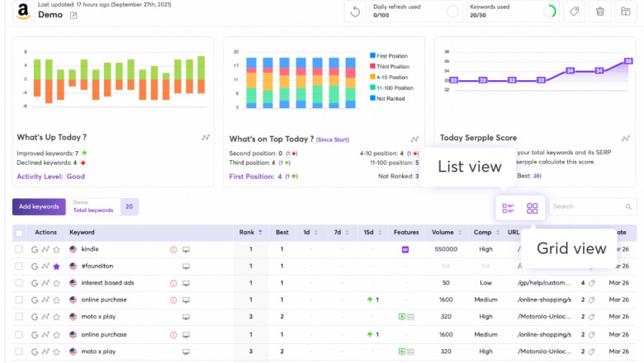Check the kindle keyword row checkbox
644x363 pixels.
tap(19, 249)
